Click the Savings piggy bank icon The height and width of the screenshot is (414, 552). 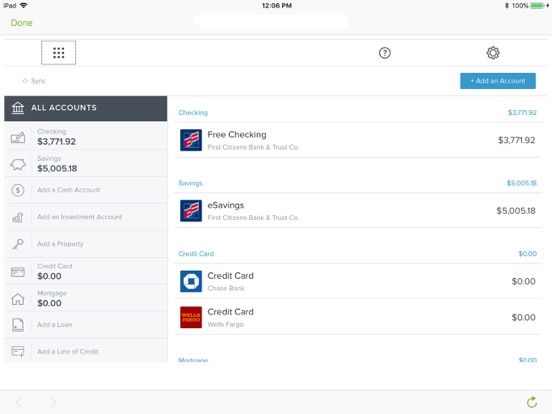pos(18,164)
